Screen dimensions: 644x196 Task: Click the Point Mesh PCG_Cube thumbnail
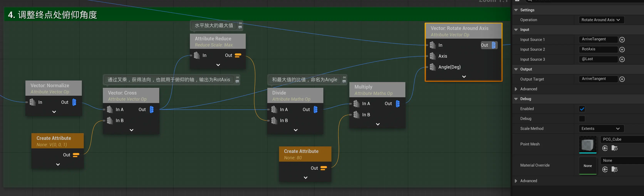click(x=588, y=144)
